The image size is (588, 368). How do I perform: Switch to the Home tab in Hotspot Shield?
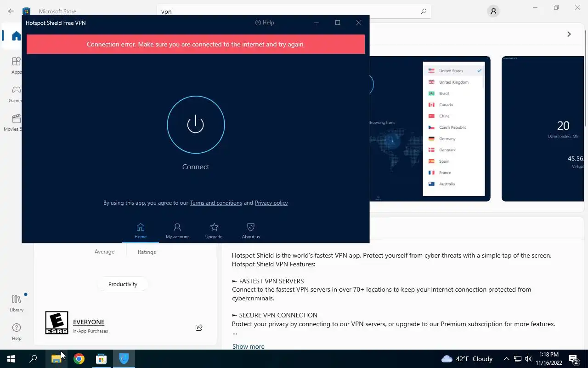click(141, 231)
